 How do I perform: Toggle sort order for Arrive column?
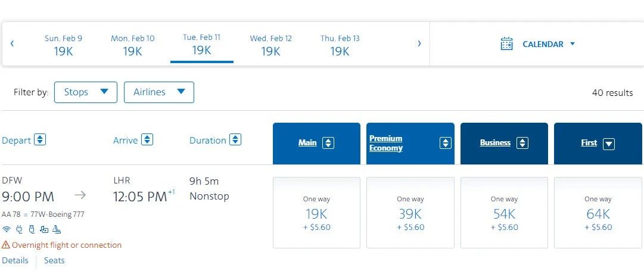pyautogui.click(x=147, y=140)
